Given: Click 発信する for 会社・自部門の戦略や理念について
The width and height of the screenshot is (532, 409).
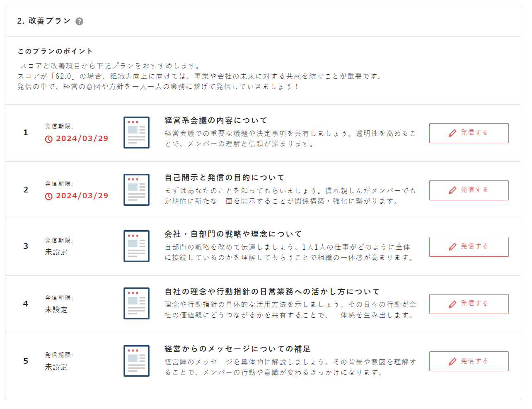Looking at the screenshot, I should [x=469, y=247].
